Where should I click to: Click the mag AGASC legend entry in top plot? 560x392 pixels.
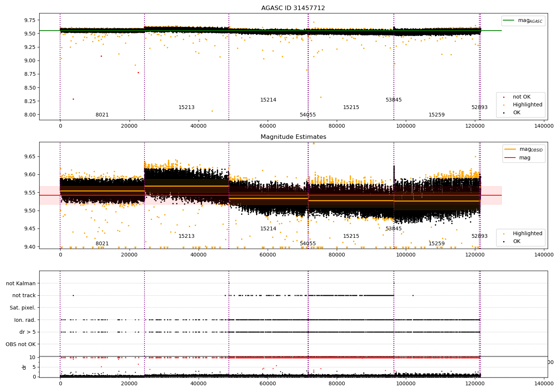point(523,21)
